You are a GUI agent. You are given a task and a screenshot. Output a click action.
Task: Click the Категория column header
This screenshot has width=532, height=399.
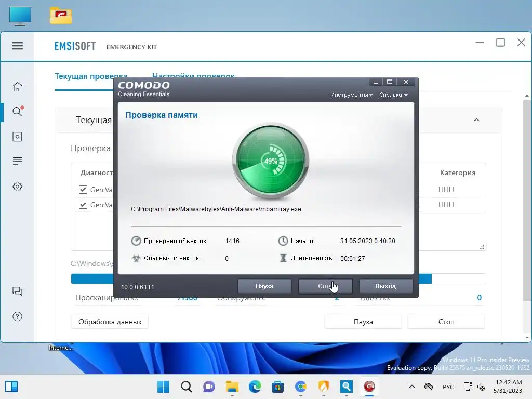click(x=457, y=172)
